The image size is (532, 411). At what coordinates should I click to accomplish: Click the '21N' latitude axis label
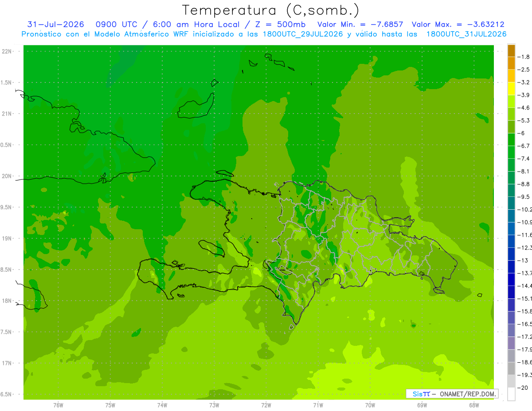pos(7,114)
